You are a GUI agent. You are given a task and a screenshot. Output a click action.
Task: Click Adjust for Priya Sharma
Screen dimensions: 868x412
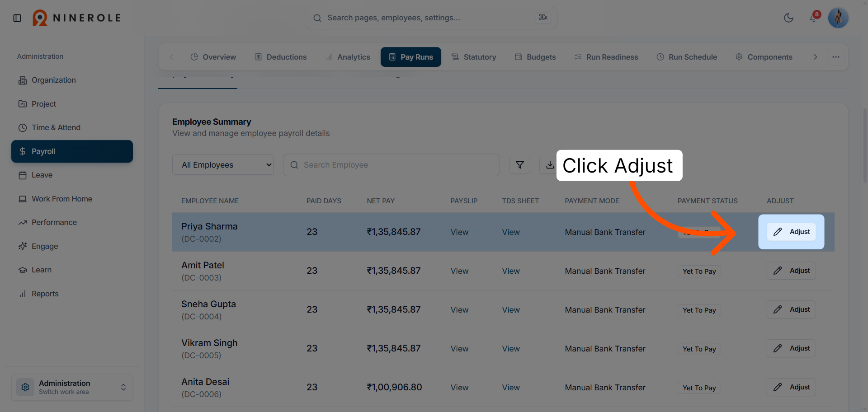[x=791, y=232]
